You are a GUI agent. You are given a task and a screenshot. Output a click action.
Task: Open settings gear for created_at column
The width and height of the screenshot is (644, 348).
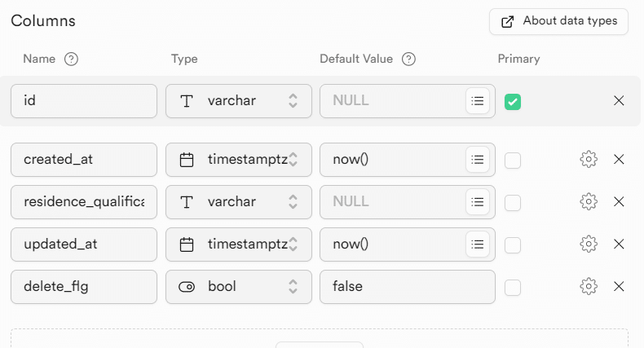589,160
